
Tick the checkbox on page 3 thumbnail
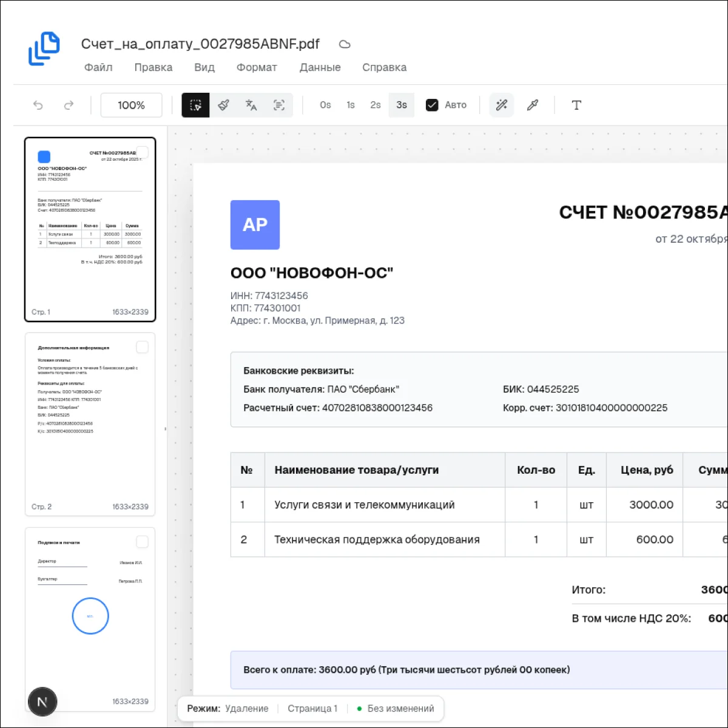click(142, 542)
